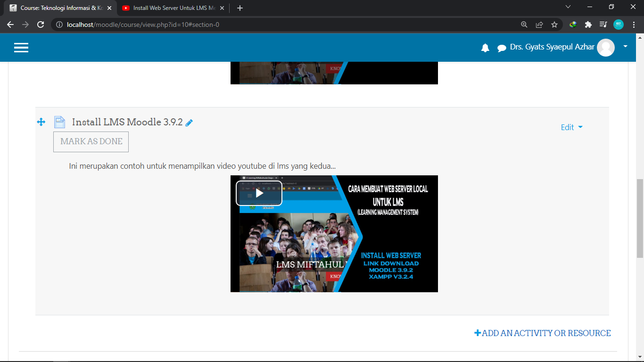Open Install LMS Moodle 3.9.2 page
Screen dimensions: 644x362
coord(127,122)
